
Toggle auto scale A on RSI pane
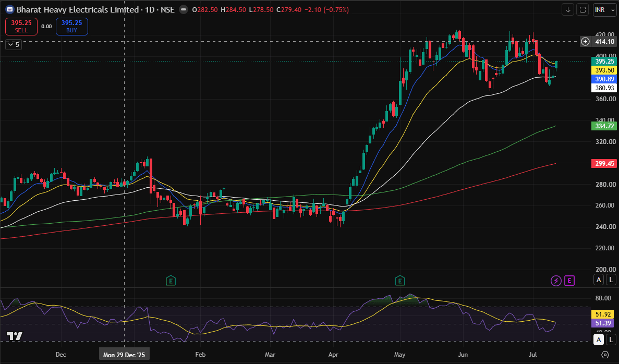pos(599,339)
